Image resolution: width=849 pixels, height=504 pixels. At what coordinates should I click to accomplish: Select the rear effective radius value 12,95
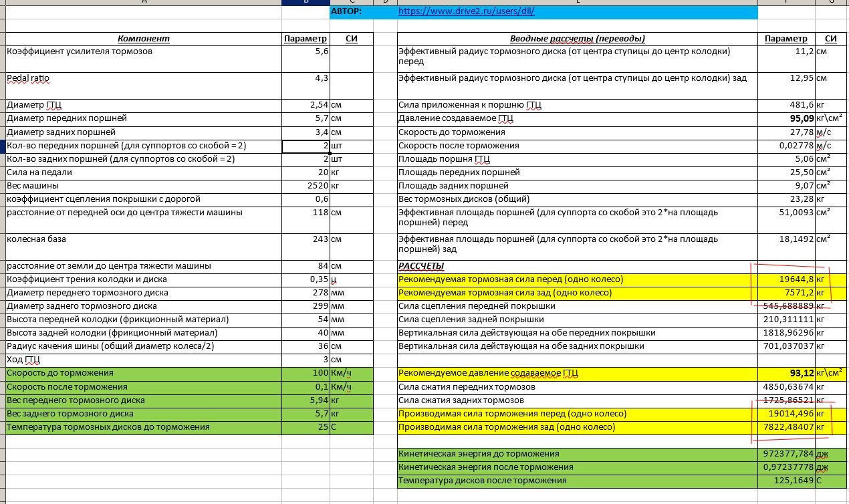786,86
